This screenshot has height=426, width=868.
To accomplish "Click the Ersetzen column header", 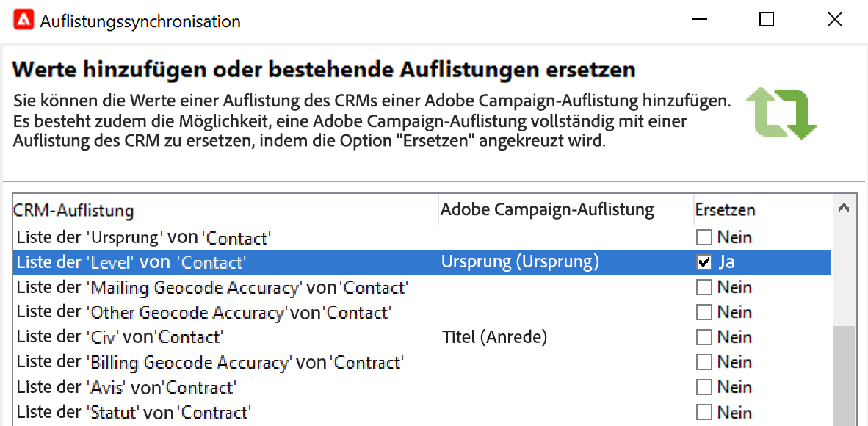I will coord(725,210).
